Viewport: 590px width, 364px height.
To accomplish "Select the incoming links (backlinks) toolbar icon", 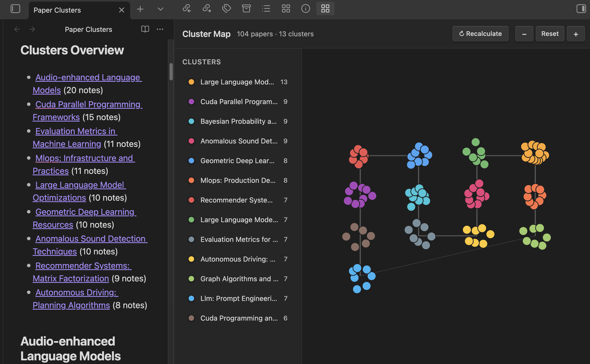I will pyautogui.click(x=187, y=9).
